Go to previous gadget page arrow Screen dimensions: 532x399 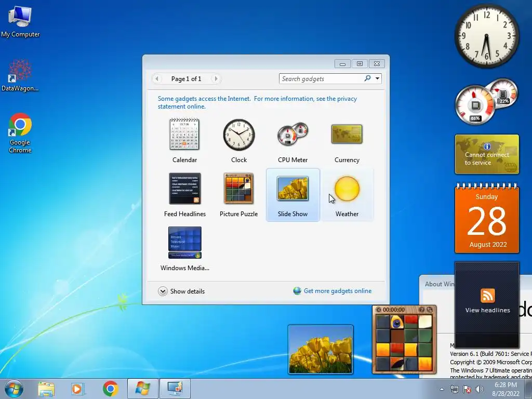[157, 79]
